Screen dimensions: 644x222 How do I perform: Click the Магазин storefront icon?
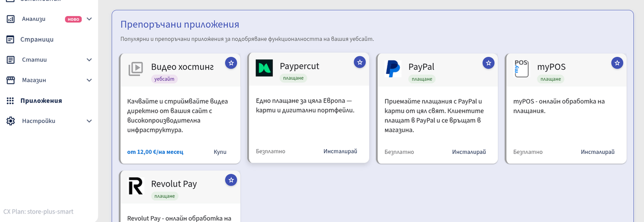[10, 80]
